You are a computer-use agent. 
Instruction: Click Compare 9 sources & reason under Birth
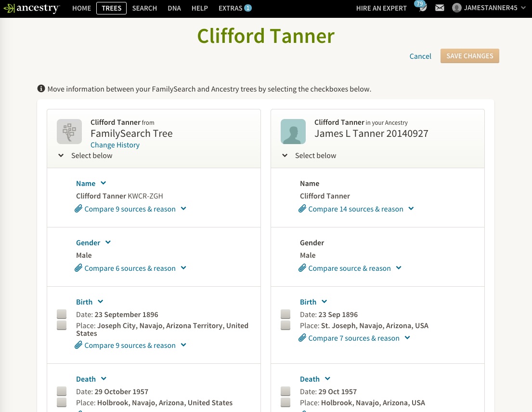click(130, 346)
